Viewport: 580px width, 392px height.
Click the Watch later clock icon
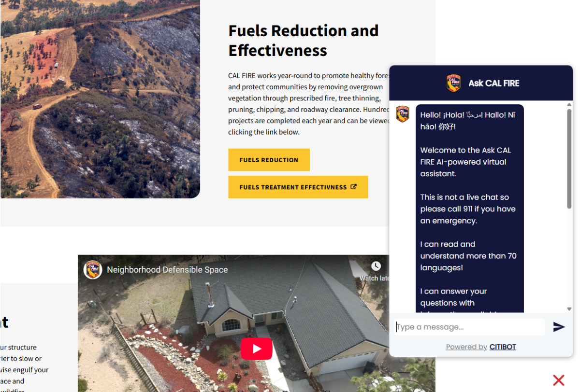(376, 266)
